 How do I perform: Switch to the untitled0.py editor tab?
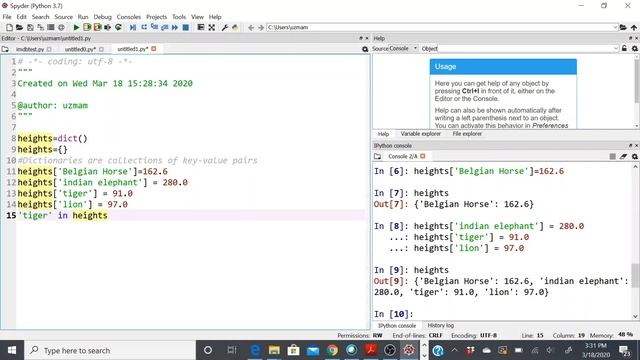coord(80,49)
